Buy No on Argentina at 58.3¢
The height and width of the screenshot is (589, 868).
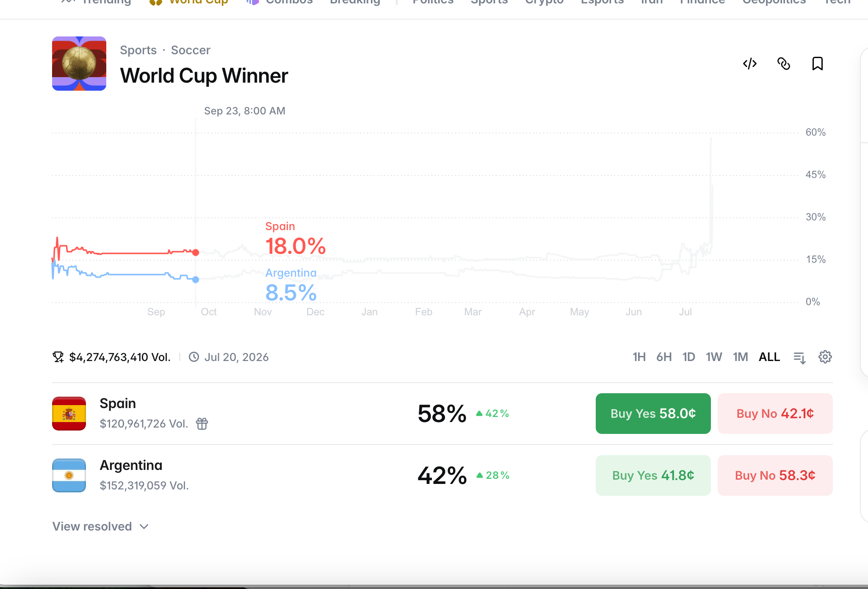(775, 475)
